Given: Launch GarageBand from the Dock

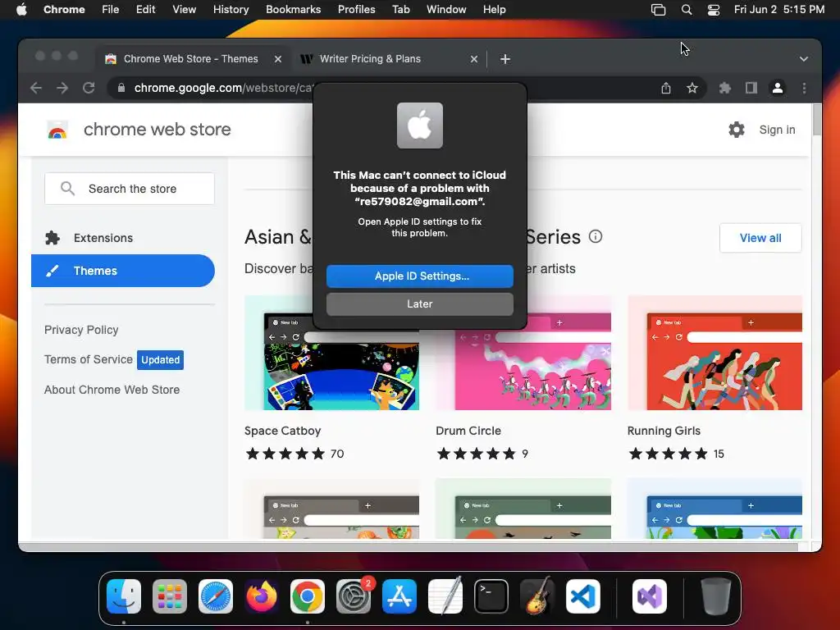Looking at the screenshot, I should [x=537, y=596].
